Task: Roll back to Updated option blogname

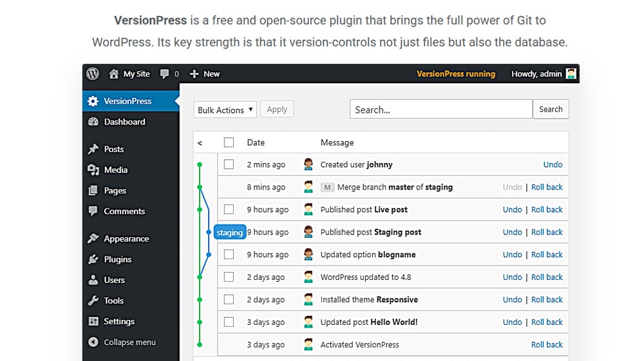Action: tap(547, 255)
